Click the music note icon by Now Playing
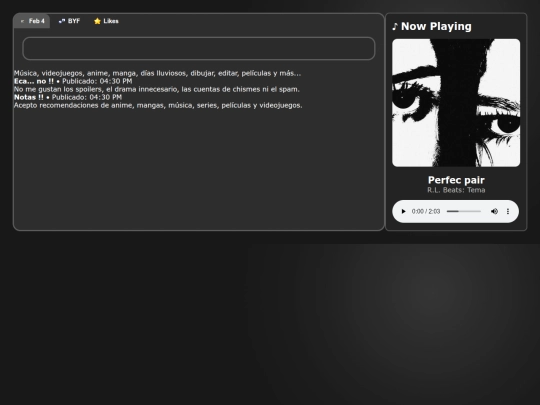 395,27
